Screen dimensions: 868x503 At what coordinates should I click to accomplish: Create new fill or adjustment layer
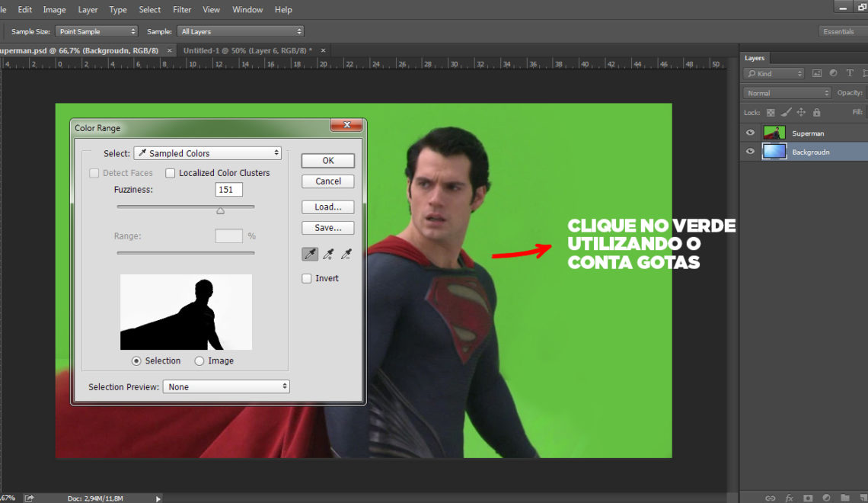pyautogui.click(x=826, y=498)
